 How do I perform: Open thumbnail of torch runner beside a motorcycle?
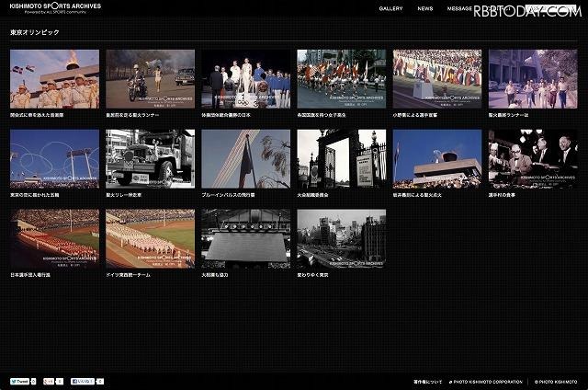point(151,79)
